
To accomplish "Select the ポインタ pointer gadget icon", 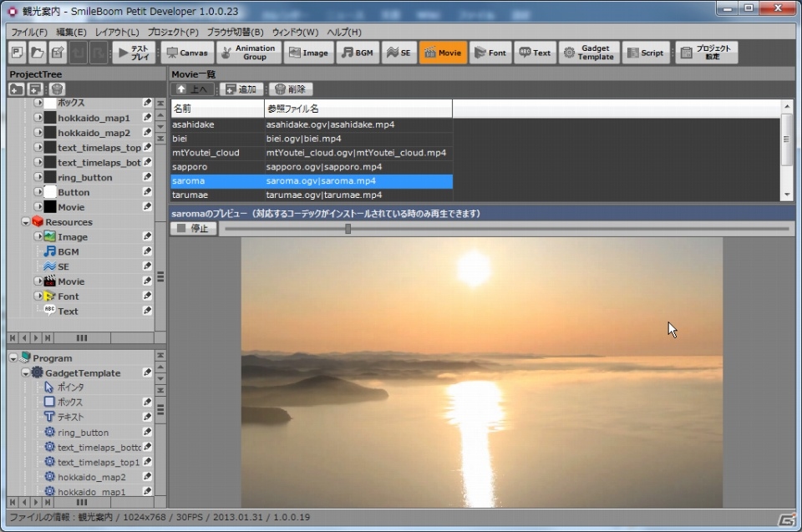I will 49,388.
